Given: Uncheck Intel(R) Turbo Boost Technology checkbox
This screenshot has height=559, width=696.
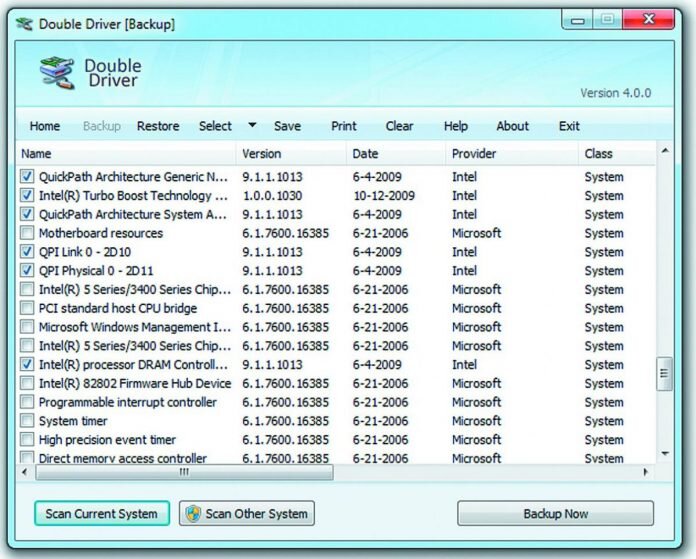Looking at the screenshot, I should tap(27, 195).
